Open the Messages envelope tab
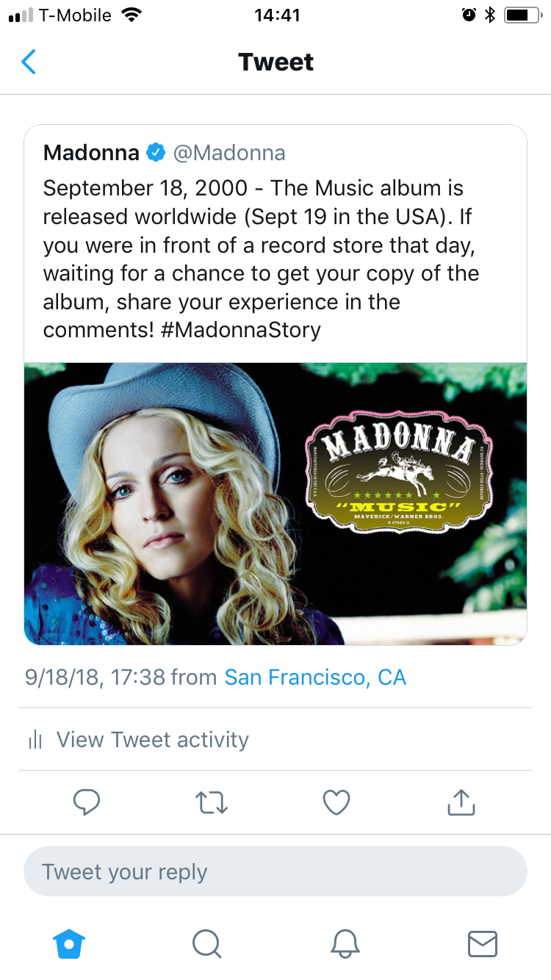551x980 pixels. click(x=483, y=943)
